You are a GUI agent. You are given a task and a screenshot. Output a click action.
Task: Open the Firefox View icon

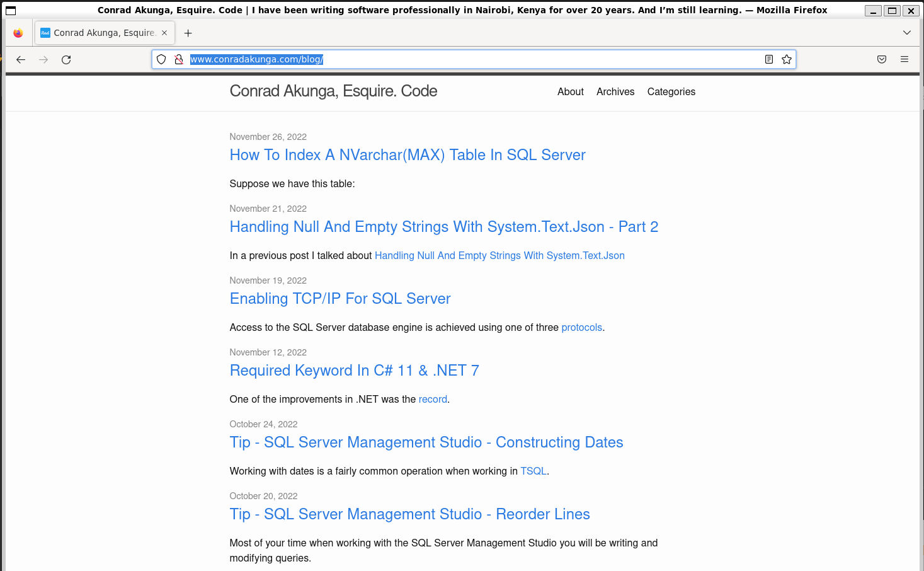click(18, 33)
